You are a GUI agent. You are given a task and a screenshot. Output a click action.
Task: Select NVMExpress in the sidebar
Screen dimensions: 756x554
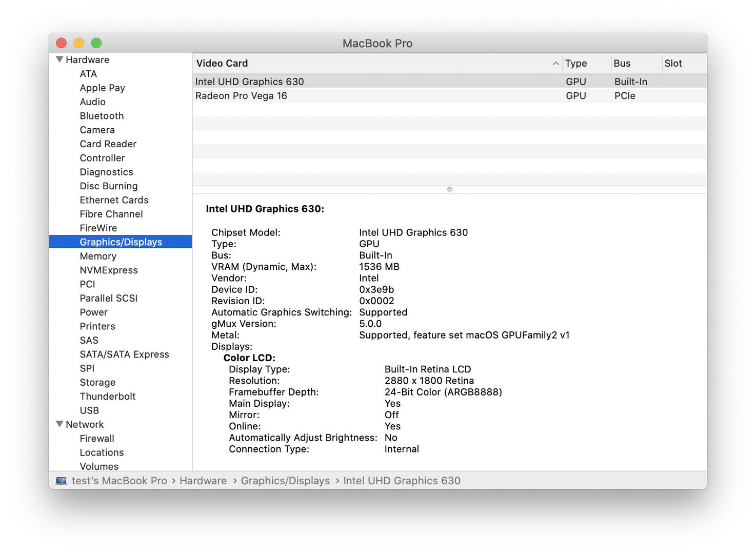tap(108, 270)
